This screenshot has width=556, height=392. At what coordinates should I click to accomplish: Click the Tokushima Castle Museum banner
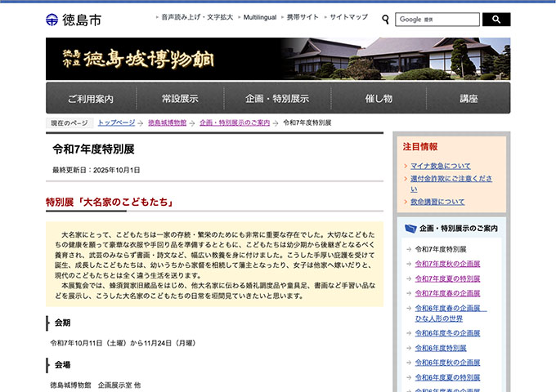[x=278, y=58]
